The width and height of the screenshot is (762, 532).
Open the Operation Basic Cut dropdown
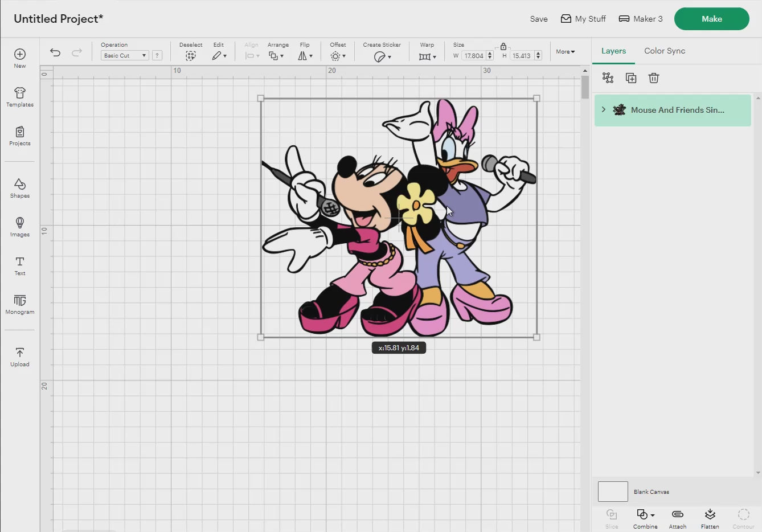point(125,55)
